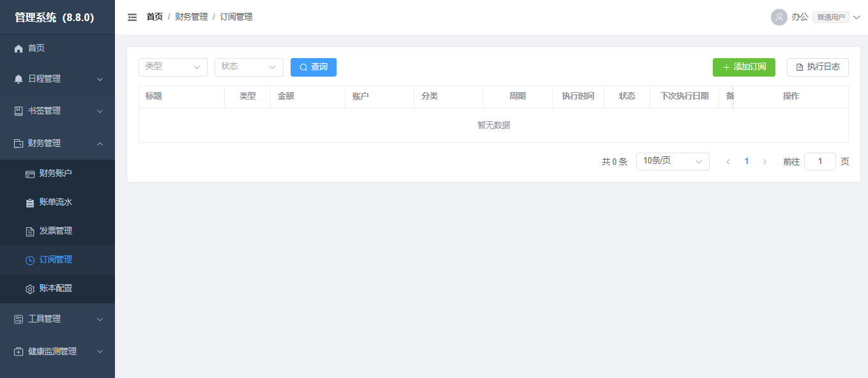Click the 执行时间 column header
Viewport: 868px width, 378px height.
(578, 96)
